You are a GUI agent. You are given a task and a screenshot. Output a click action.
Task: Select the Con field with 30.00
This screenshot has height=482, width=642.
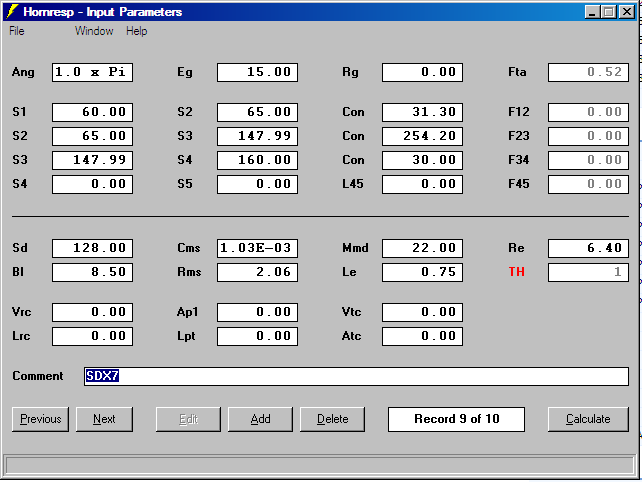(423, 160)
